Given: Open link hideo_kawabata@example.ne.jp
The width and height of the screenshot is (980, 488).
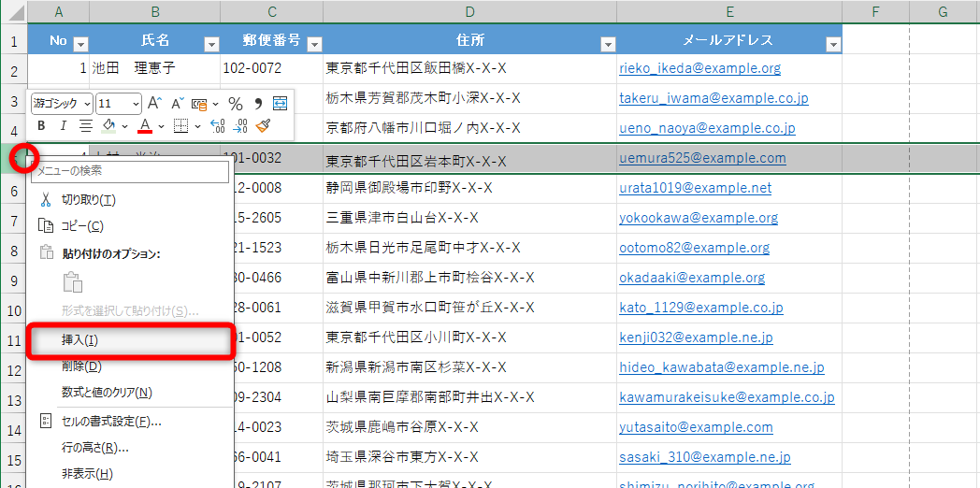Looking at the screenshot, I should [x=722, y=367].
